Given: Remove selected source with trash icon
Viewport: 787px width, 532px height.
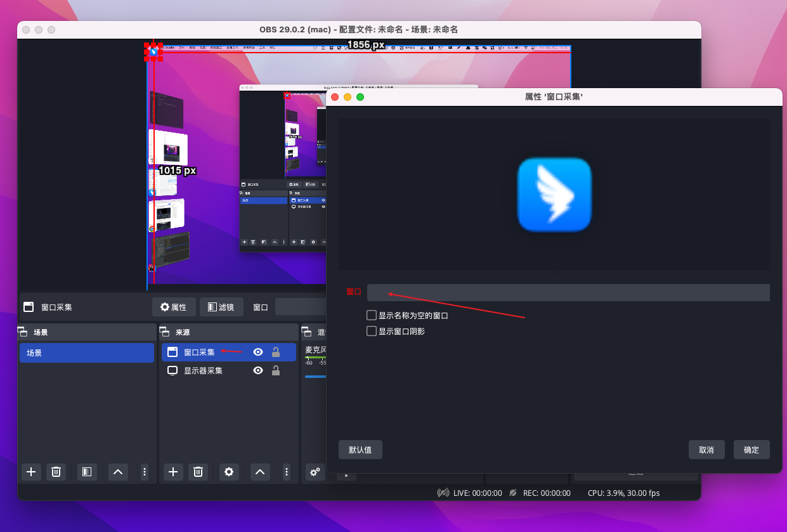Looking at the screenshot, I should point(198,472).
